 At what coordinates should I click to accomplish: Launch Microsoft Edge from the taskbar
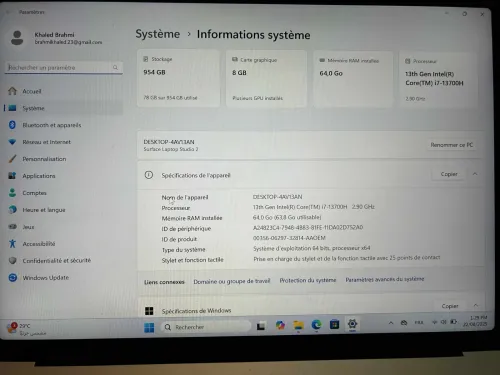[316, 324]
